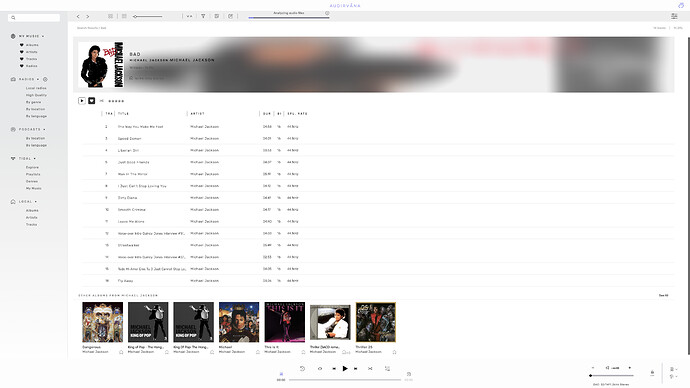Click the lock icon near volume

[652, 373]
